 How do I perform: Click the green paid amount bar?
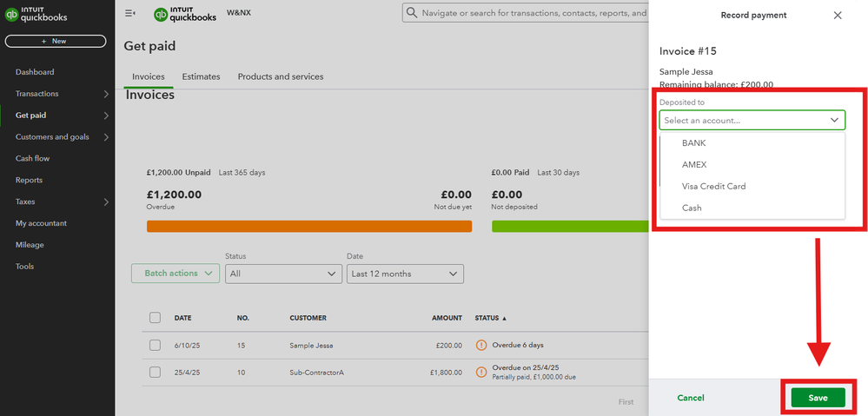tap(570, 227)
